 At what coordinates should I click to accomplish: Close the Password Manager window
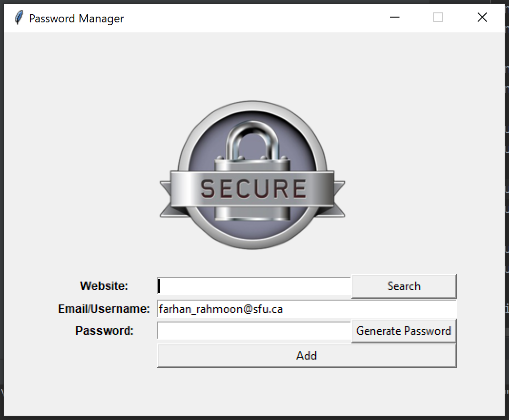pos(482,18)
